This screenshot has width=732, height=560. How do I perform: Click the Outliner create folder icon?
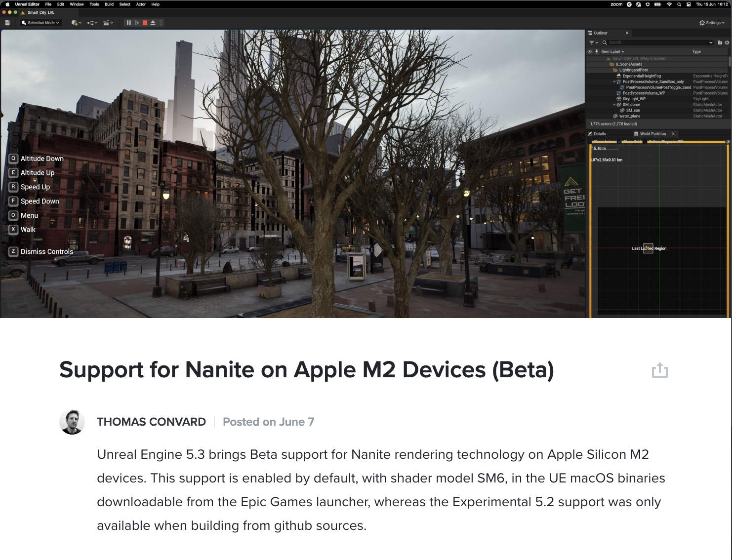[x=720, y=42]
